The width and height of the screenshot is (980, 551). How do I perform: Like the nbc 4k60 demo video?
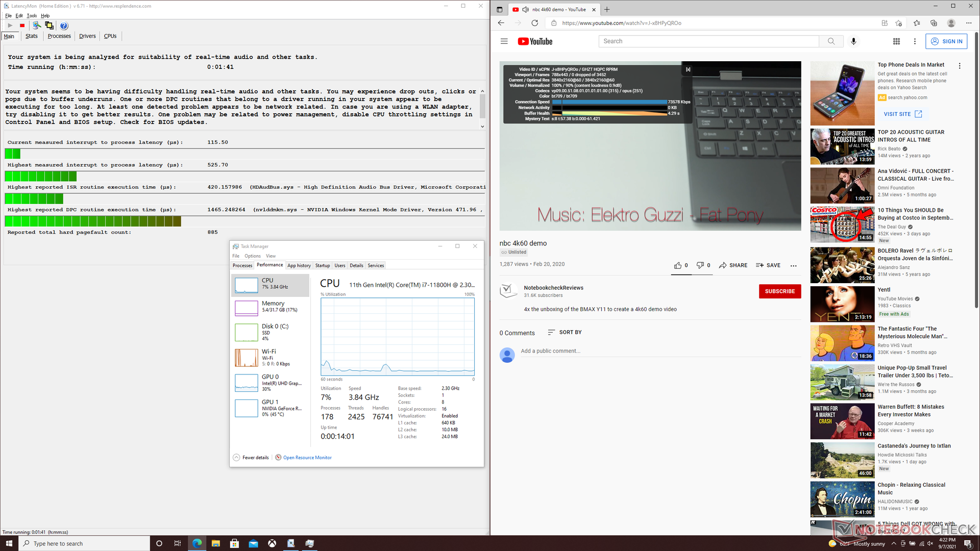tap(681, 265)
